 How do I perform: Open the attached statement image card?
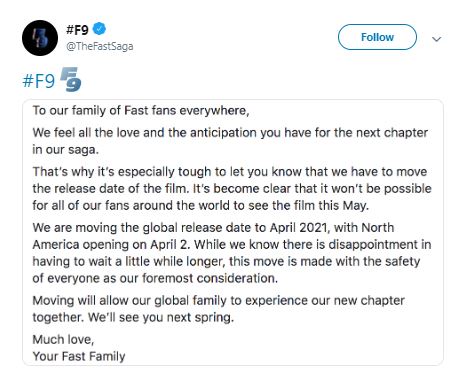233,232
